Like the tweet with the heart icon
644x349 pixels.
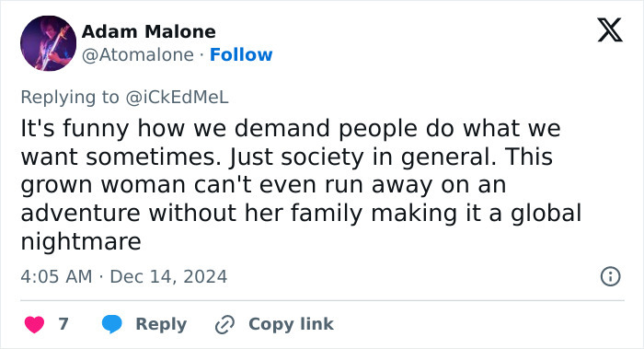click(34, 324)
